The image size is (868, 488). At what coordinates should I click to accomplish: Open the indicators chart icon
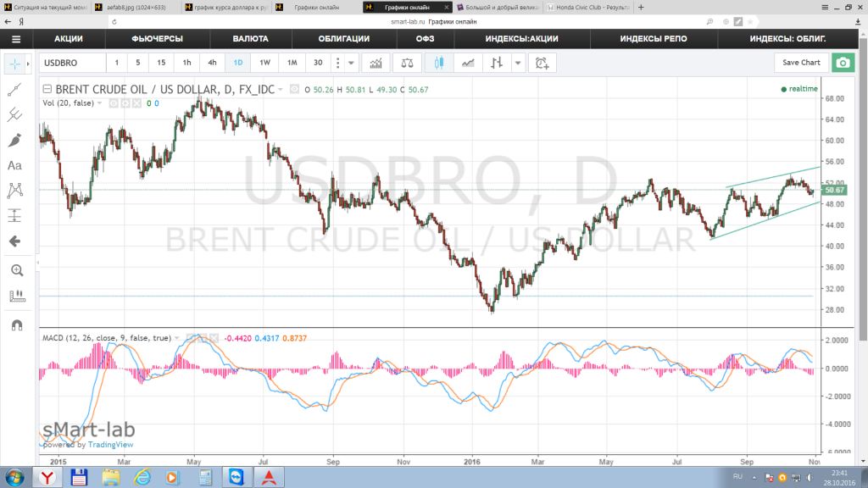point(376,63)
